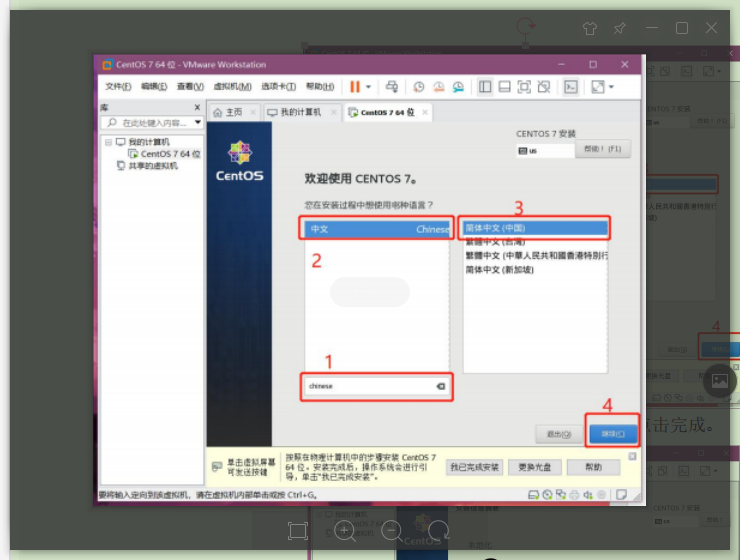Open the console view icon in the toolbar
Viewport: 740px width, 560px height.
[571, 87]
